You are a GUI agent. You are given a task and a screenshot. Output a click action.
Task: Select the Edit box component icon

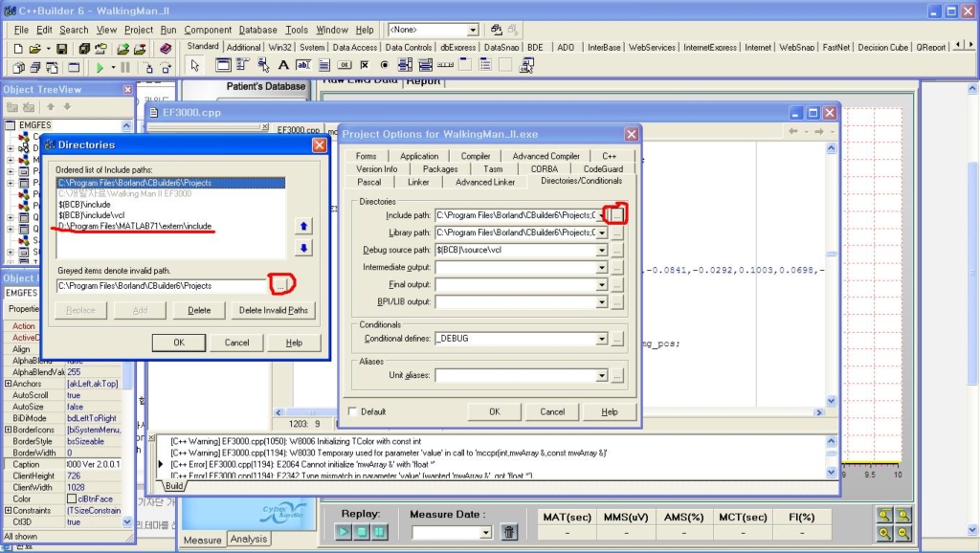[x=303, y=64]
